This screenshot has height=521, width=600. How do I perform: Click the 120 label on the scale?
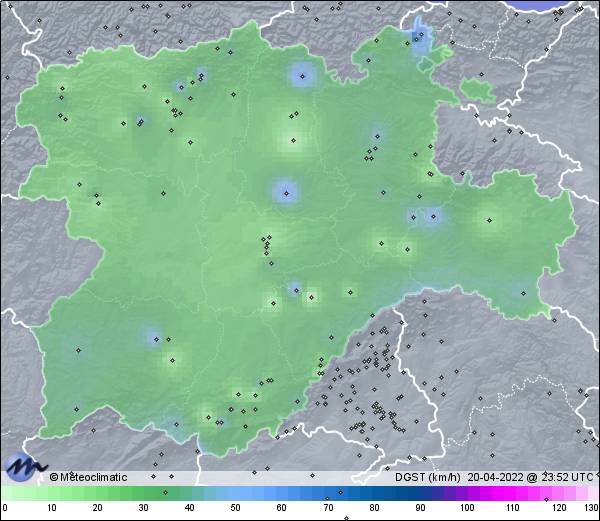pos(559,508)
